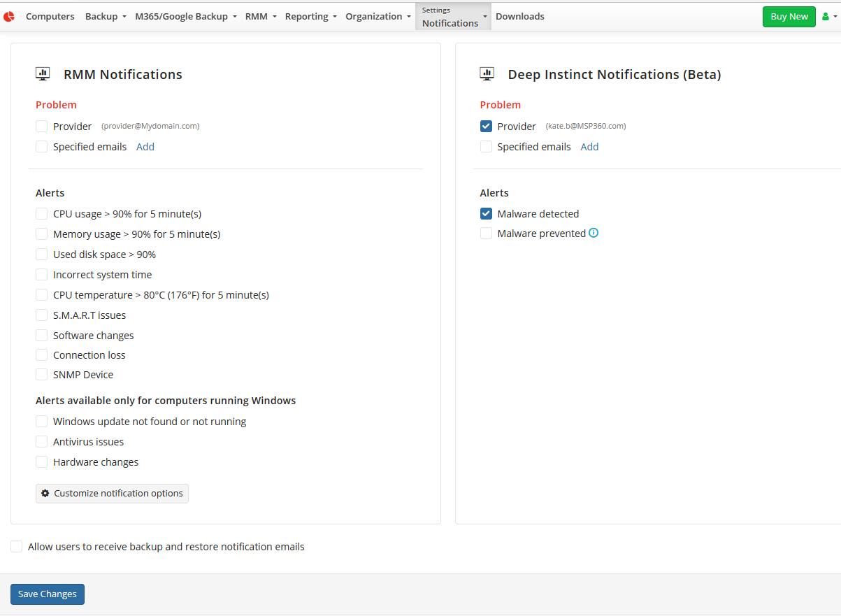This screenshot has height=616, width=841.
Task: Check Incorrect system time alert
Action: coord(42,275)
